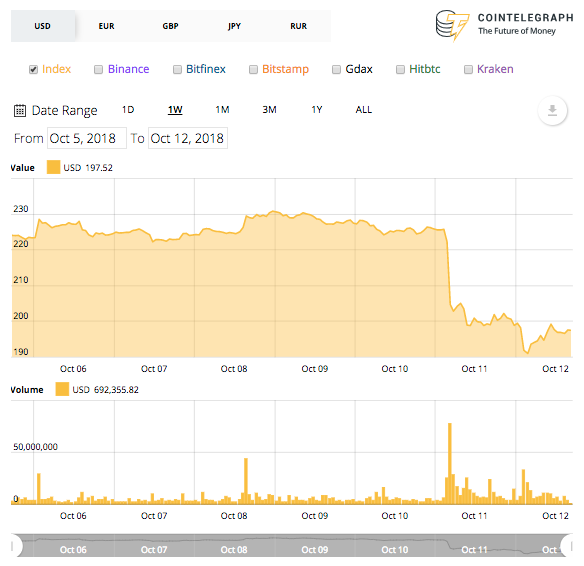Click the Binance exchange label
The height and width of the screenshot is (566, 584).
coord(128,69)
